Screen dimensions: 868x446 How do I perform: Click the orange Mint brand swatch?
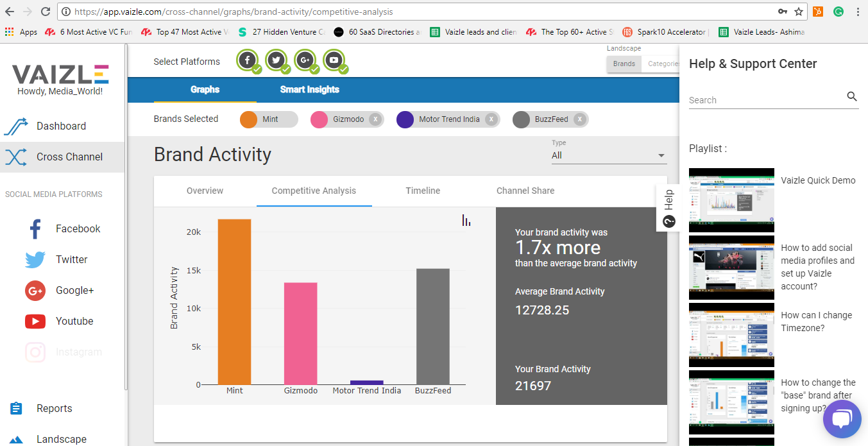point(248,119)
